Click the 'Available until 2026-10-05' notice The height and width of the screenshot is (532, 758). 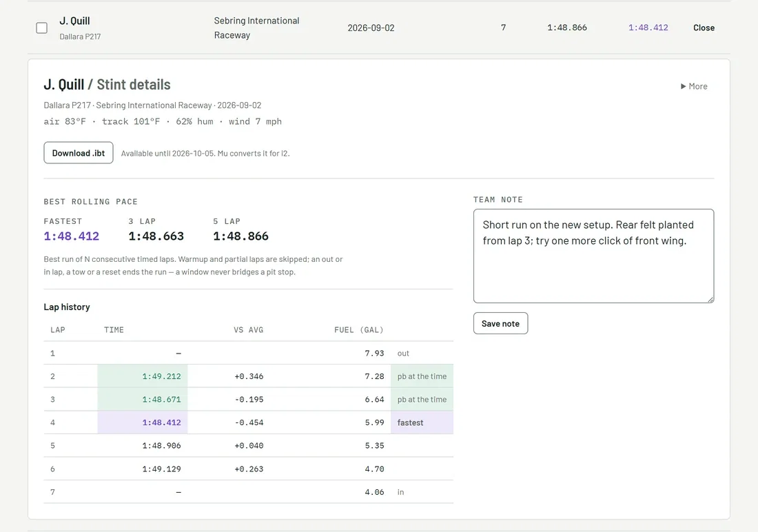205,153
